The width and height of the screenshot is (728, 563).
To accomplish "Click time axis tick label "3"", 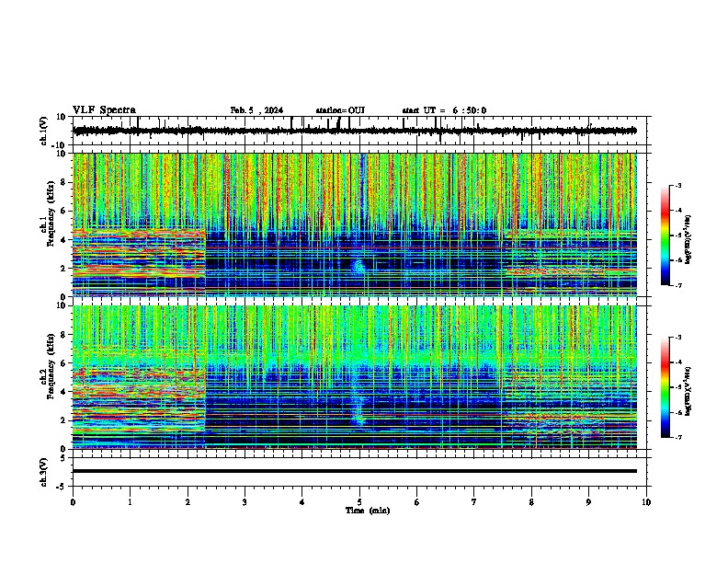I will click(x=245, y=502).
